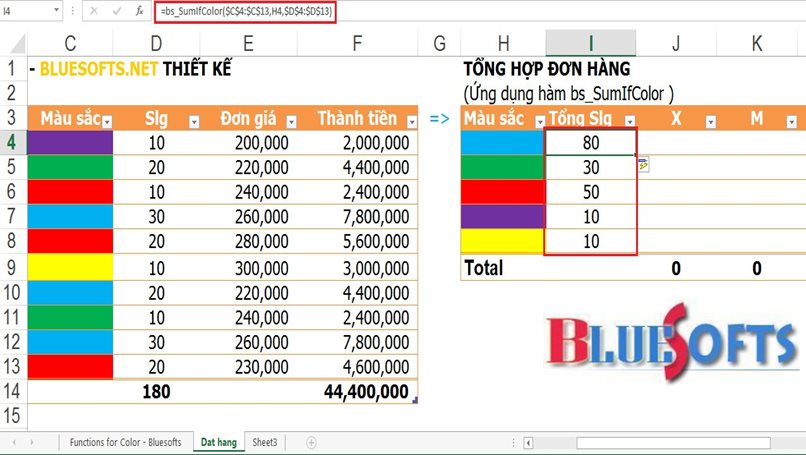This screenshot has height=455, width=806.
Task: Click the yellow color cell in row 9
Action: (x=70, y=267)
